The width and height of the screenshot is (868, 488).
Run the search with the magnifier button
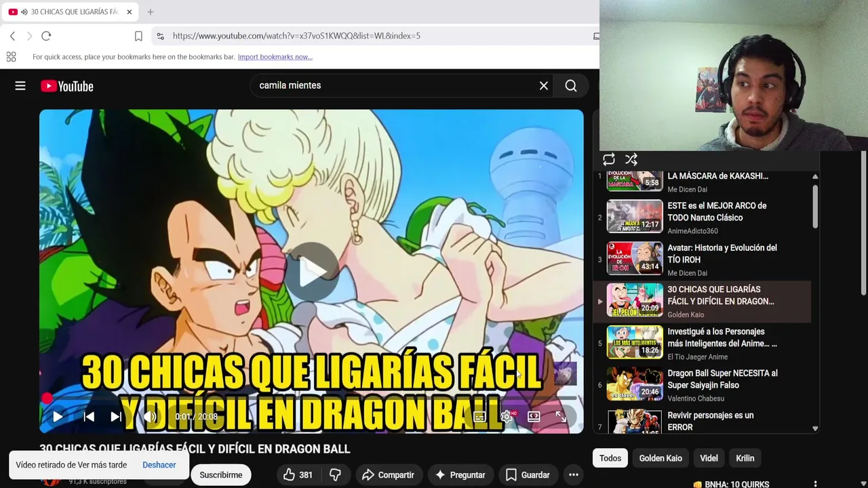click(x=571, y=85)
